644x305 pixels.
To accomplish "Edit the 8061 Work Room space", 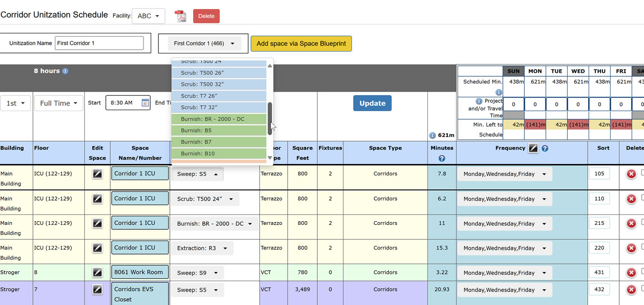I will (x=97, y=272).
